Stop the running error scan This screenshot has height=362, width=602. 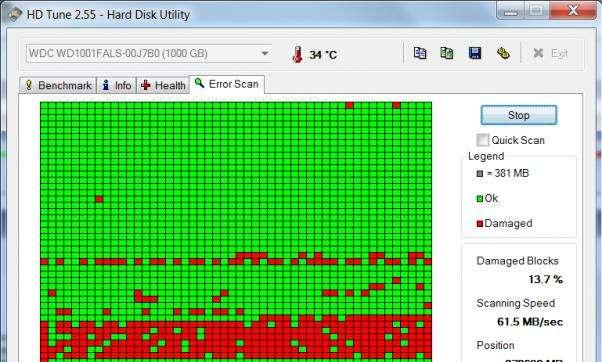point(518,115)
